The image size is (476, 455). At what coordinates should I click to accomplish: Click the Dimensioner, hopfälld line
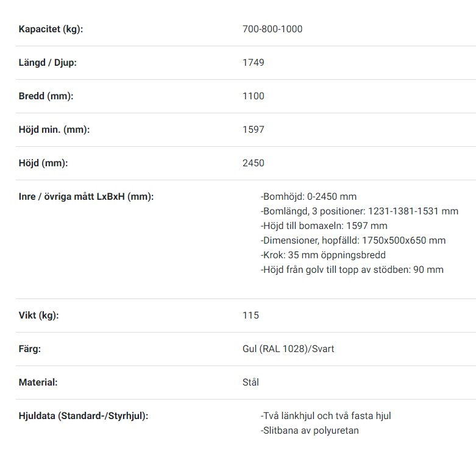tap(353, 240)
